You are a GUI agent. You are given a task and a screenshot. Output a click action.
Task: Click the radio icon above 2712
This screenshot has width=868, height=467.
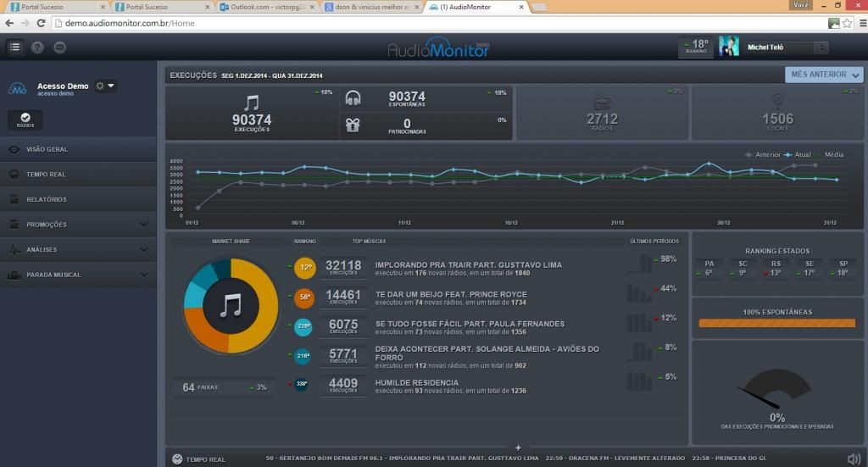[x=602, y=101]
